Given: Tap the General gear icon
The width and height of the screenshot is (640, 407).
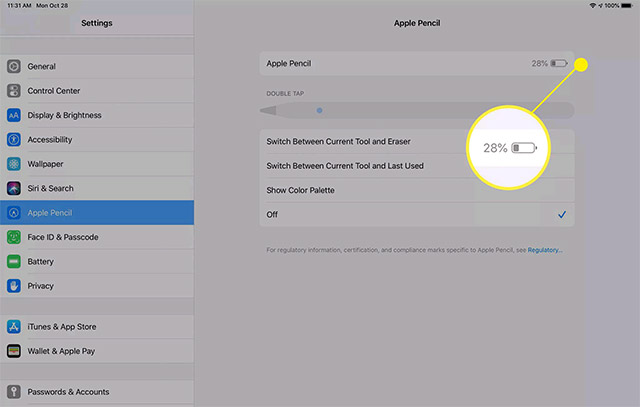Looking at the screenshot, I should (x=15, y=66).
